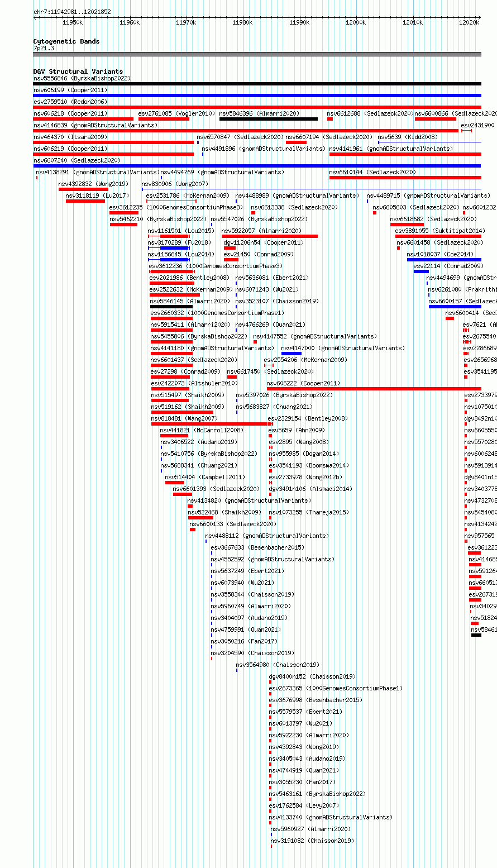
Task: Open esv3612235 (1000GenomesConsortiumPhase3) variant
Action: pos(176,208)
